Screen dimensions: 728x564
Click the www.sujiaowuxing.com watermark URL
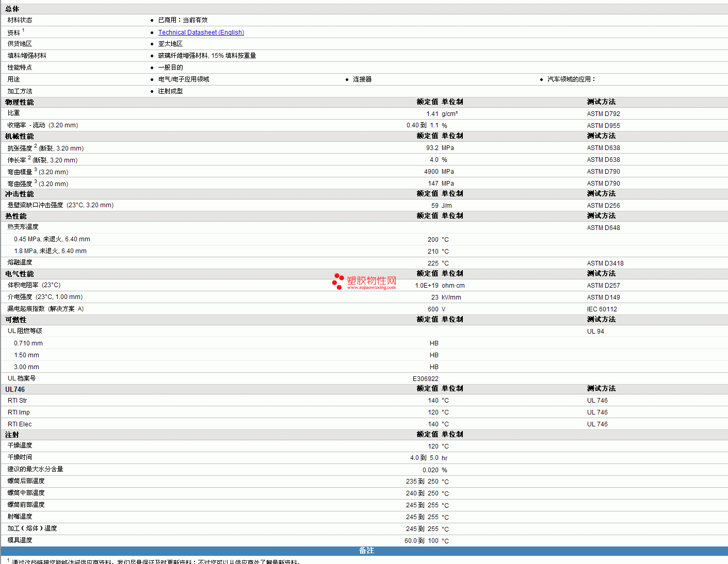pos(371,288)
